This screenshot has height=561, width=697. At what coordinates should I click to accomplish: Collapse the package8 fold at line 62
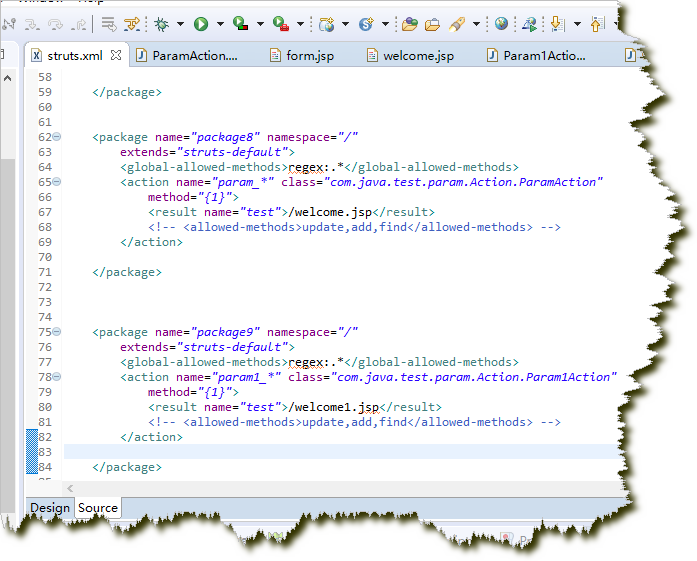[57, 137]
